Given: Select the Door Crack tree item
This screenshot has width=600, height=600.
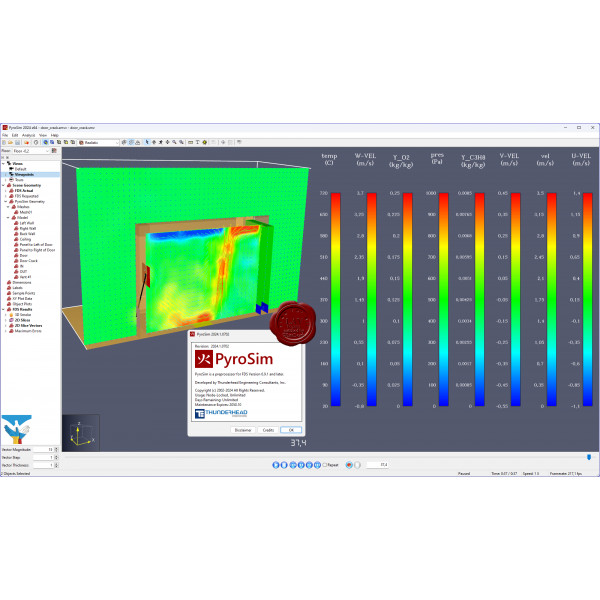Looking at the screenshot, I should click(29, 261).
